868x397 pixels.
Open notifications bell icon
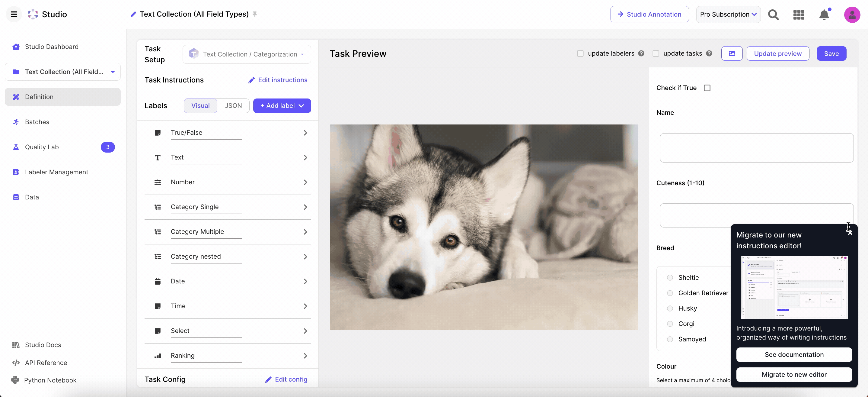[x=824, y=15]
